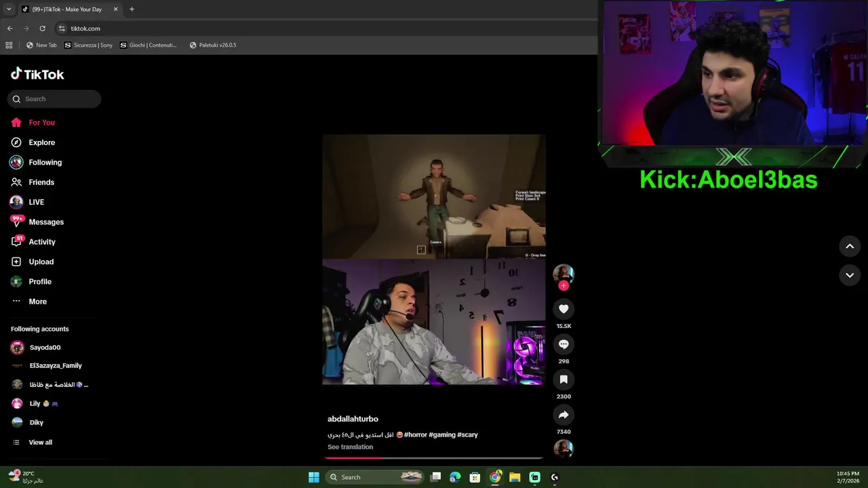The width and height of the screenshot is (868, 488).
Task: Open Lily following account
Action: coord(35,403)
